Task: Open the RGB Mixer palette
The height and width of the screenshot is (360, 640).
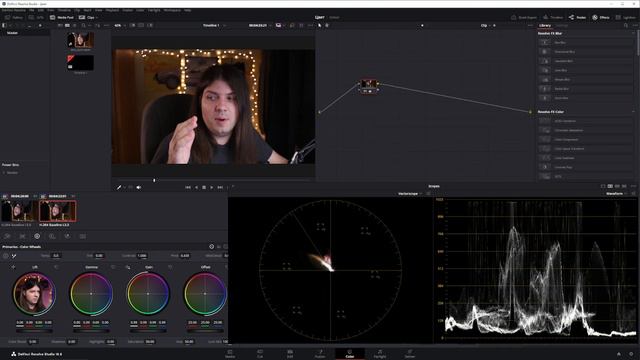Action: pyautogui.click(x=67, y=236)
